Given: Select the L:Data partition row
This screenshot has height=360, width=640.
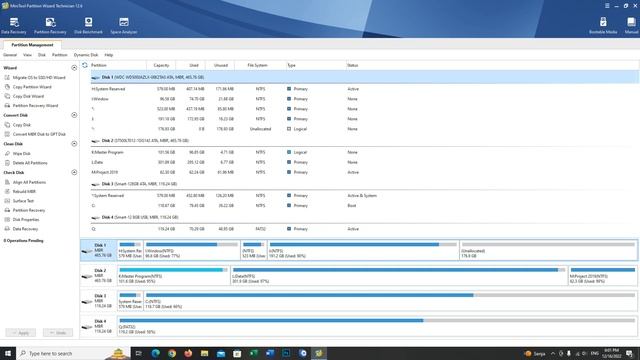Looking at the screenshot, I should [364, 162].
